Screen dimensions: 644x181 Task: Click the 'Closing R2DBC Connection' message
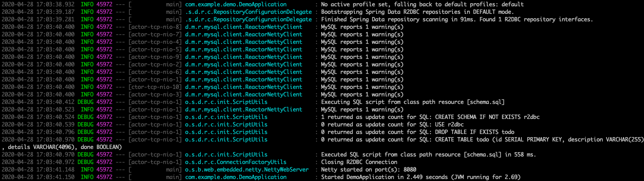tap(359, 162)
